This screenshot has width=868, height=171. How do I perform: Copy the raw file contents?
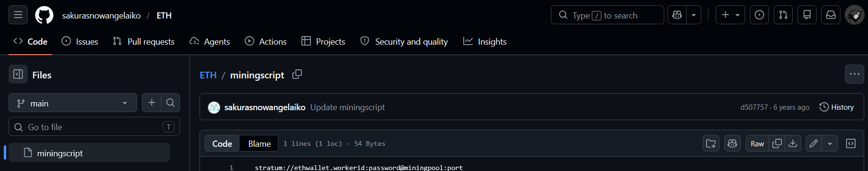(777, 143)
